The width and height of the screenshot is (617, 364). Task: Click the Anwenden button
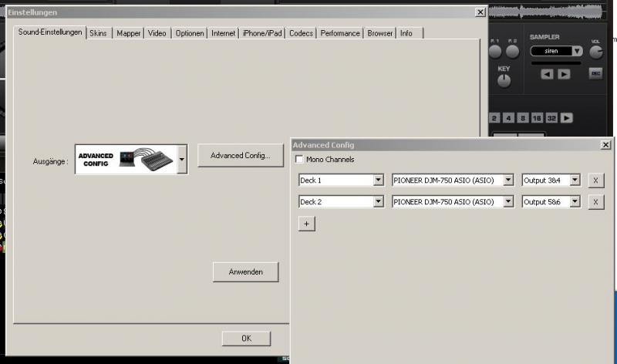[x=245, y=272]
